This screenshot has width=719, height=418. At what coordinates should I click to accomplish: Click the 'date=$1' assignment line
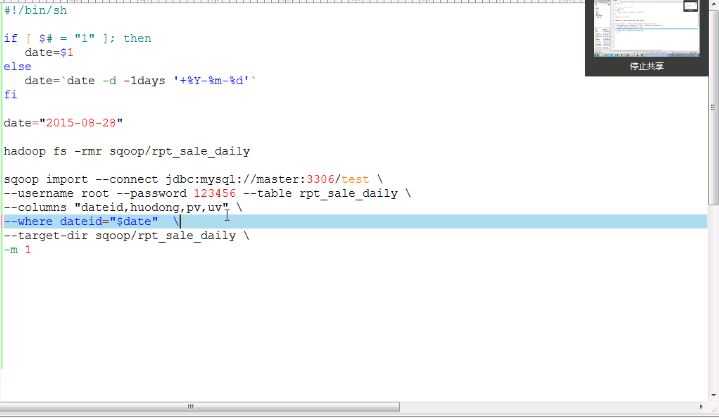click(x=49, y=52)
